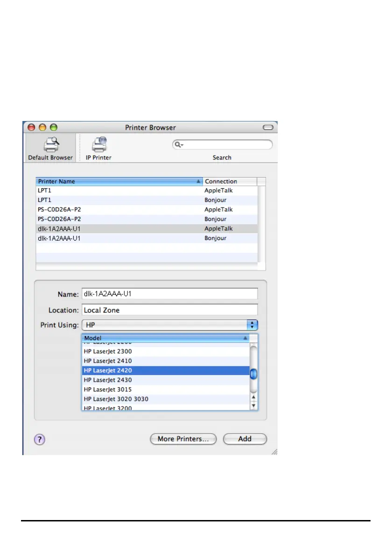Open help with the question mark button
The width and height of the screenshot is (392, 556).
click(x=40, y=439)
